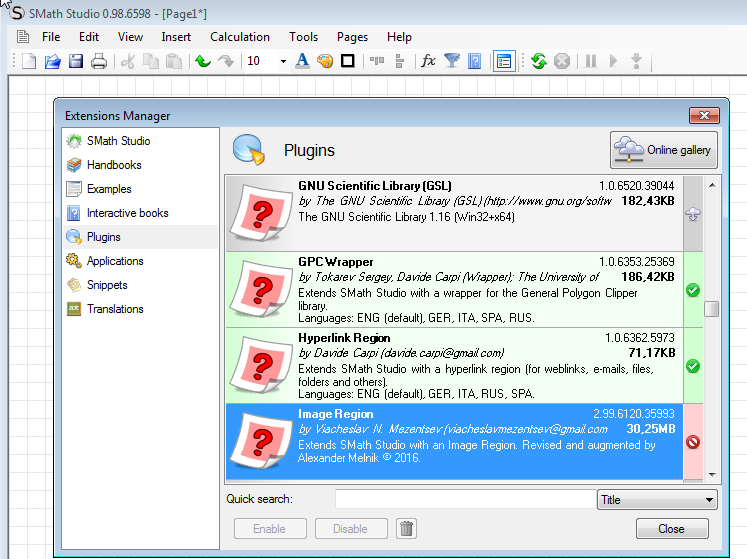Screen dimensions: 747x559
Task: Click inside the Quick search field
Action: point(464,499)
